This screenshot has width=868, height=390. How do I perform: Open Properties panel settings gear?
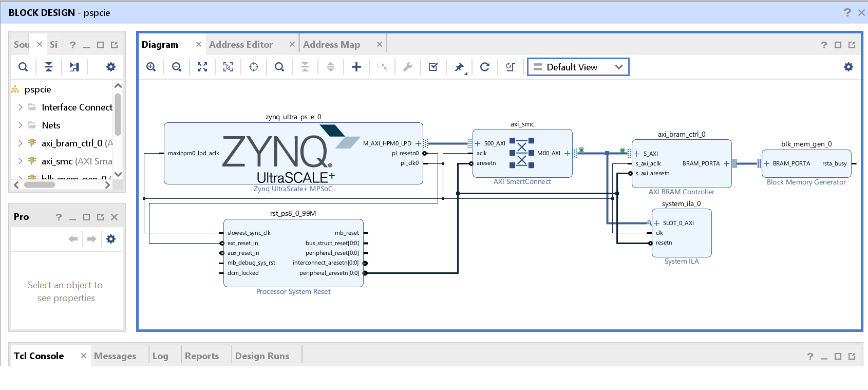point(111,239)
